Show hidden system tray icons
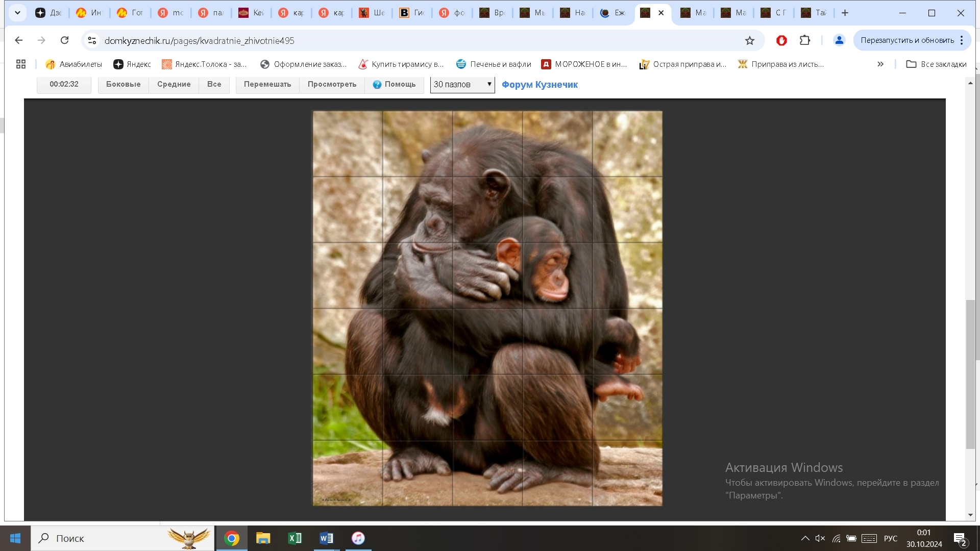980x551 pixels. coord(805,538)
